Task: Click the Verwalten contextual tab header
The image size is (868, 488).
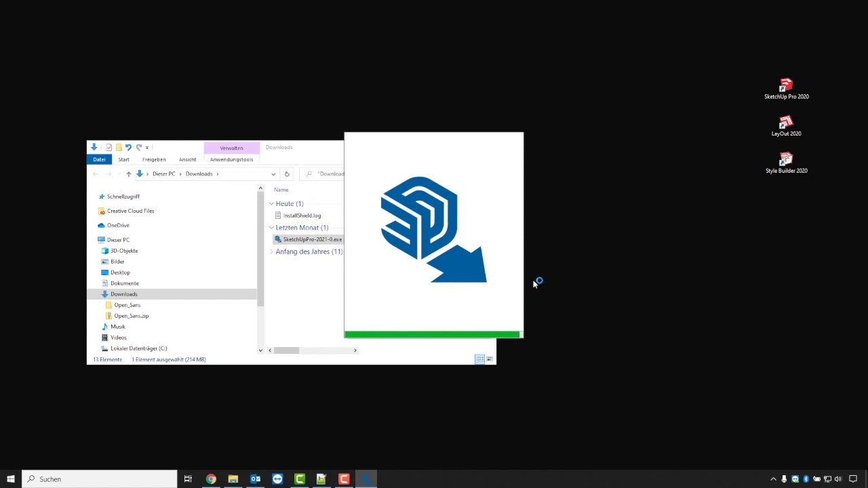Action: point(231,148)
